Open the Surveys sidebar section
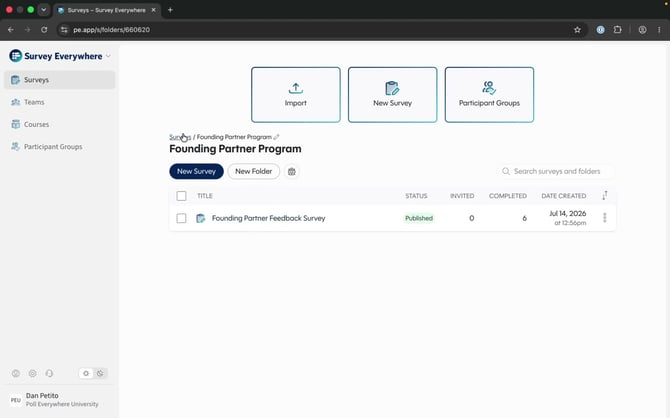 pos(59,80)
